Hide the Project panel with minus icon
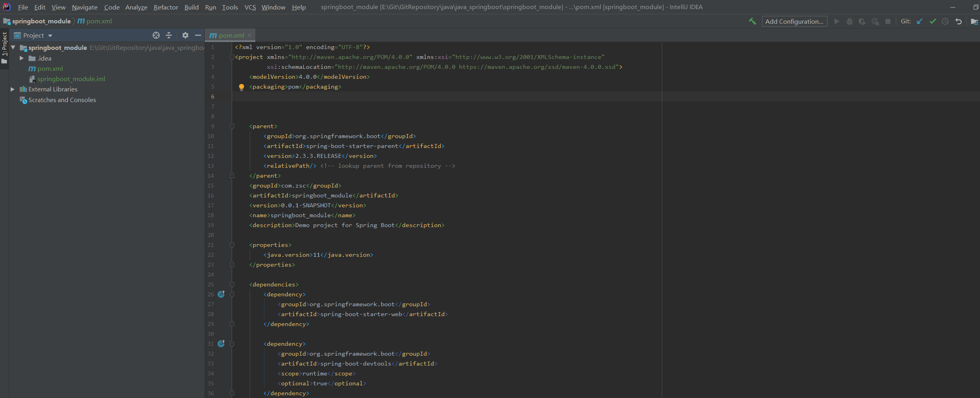Viewport: 980px width, 398px height. pyautogui.click(x=198, y=35)
